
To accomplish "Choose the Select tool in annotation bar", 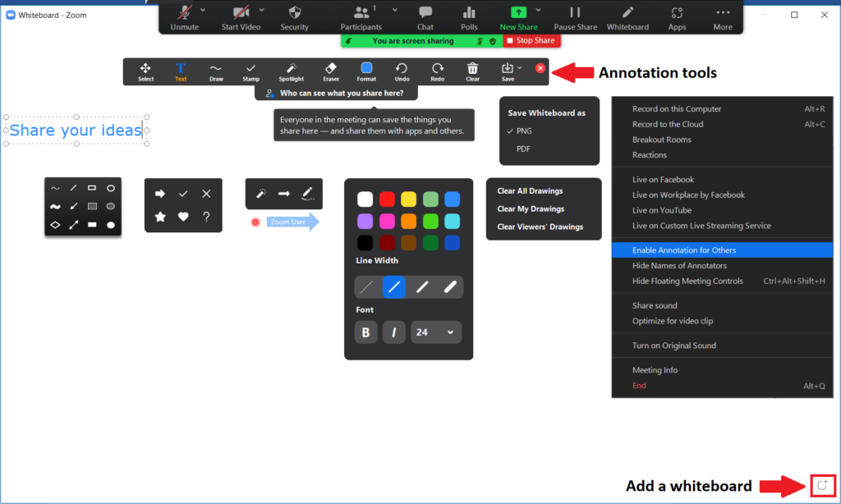I will pyautogui.click(x=145, y=72).
